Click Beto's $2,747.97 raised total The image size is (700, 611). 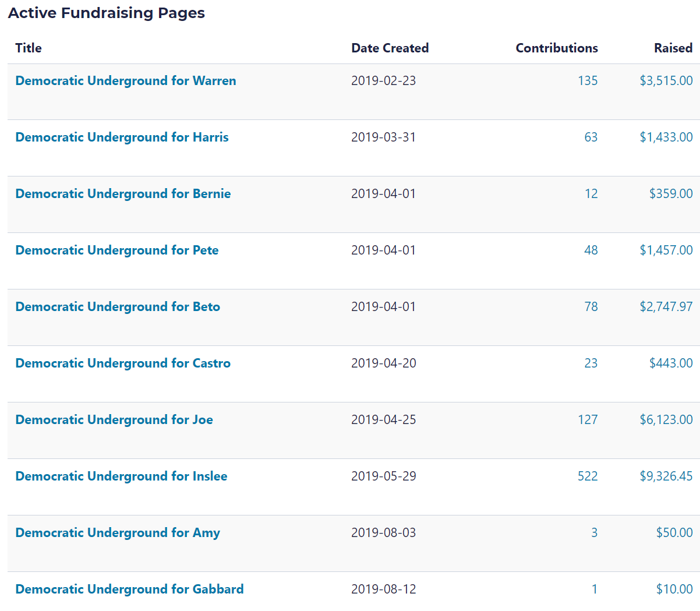pos(666,307)
